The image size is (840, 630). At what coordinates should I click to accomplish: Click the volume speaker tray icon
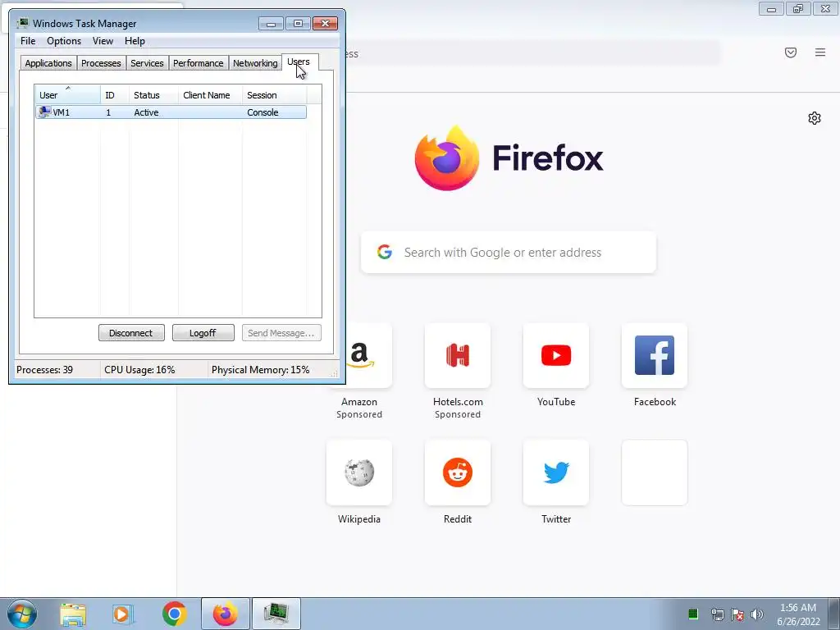point(757,614)
